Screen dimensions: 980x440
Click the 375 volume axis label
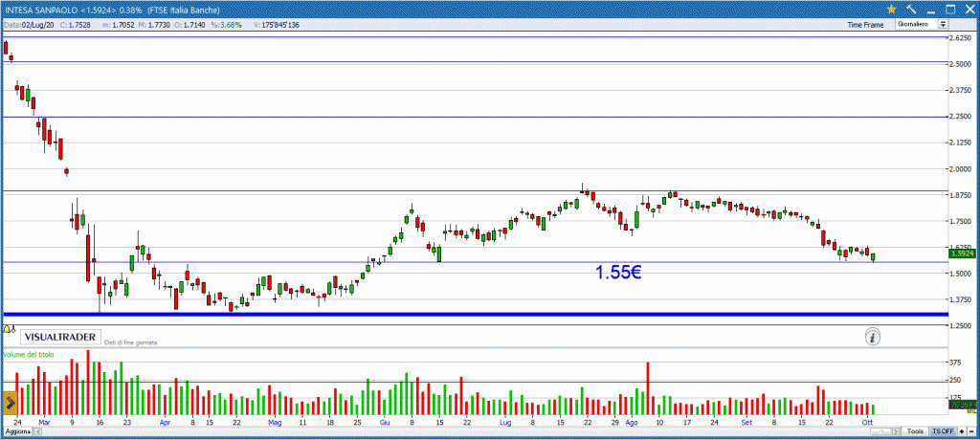956,363
